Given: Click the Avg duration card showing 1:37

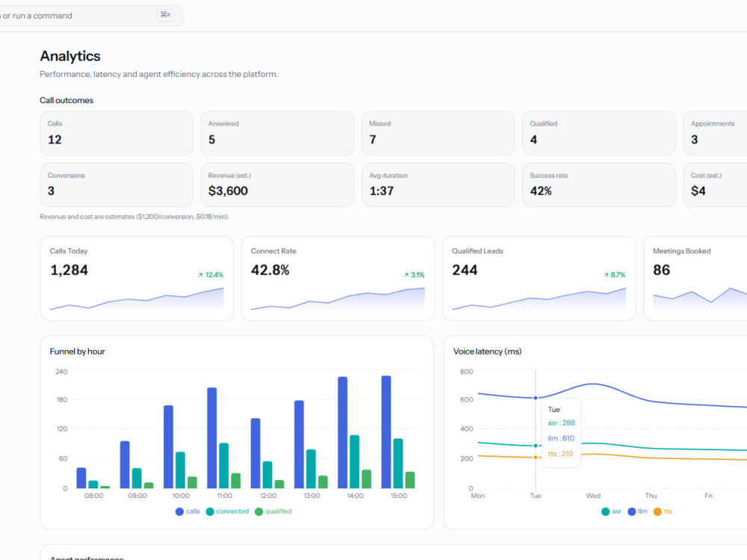Looking at the screenshot, I should point(438,184).
